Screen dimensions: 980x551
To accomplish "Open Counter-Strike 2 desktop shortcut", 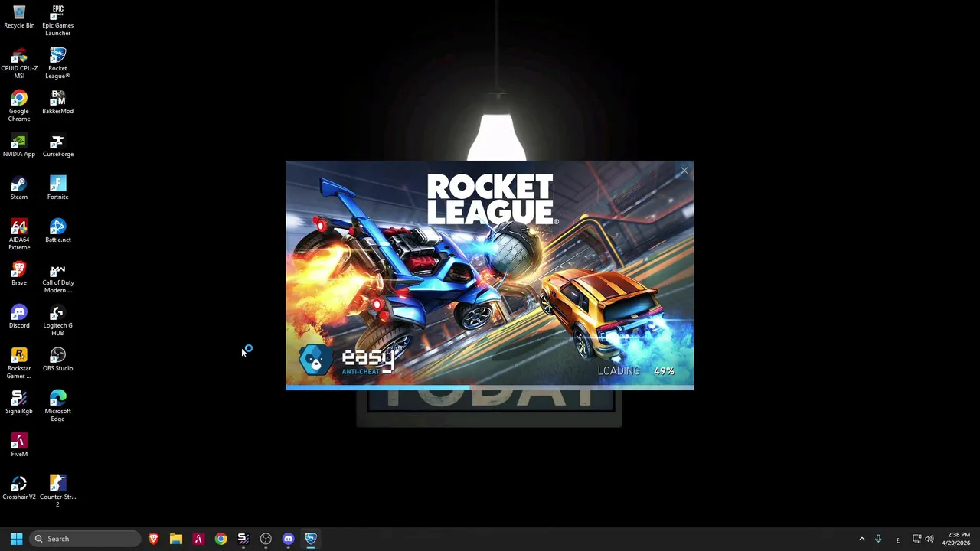I will pos(57,491).
